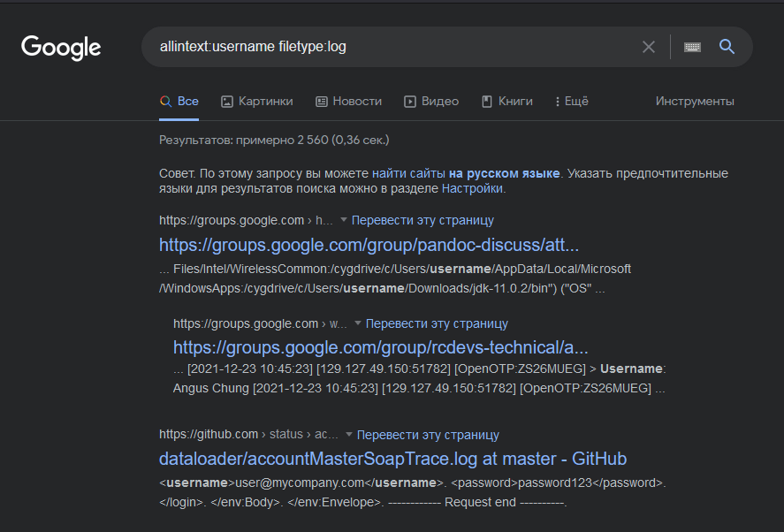Open the rcdevs-technical result title
Image resolution: width=784 pixels, height=532 pixels.
pos(380,346)
